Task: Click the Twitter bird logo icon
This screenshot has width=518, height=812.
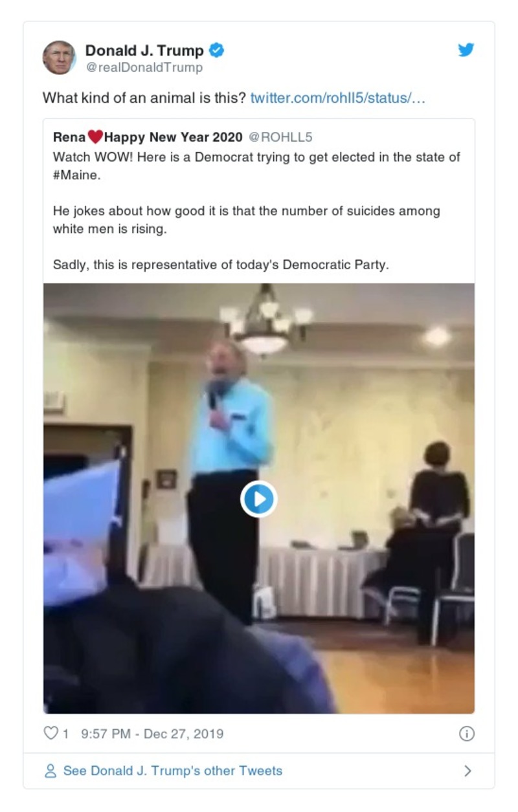Action: (466, 50)
